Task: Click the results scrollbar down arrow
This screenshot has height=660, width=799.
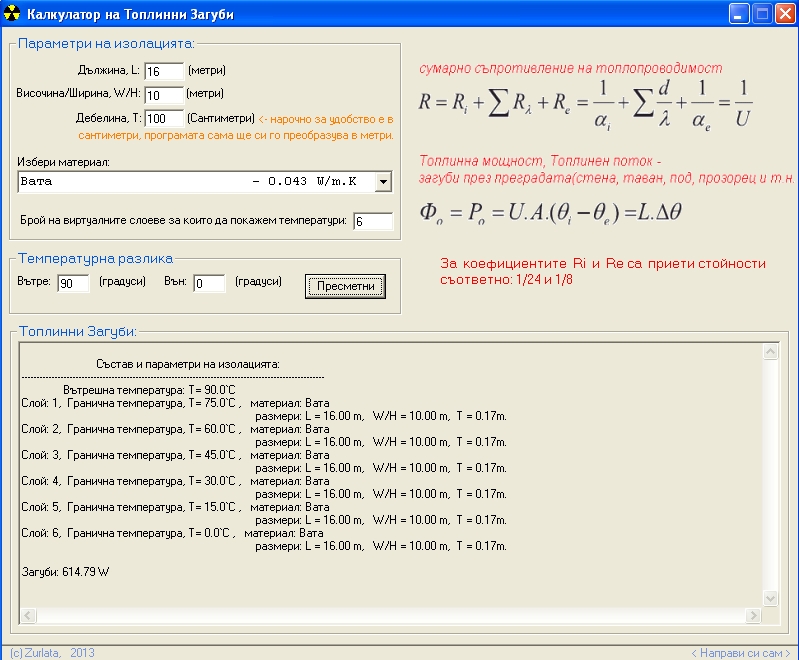Action: click(770, 597)
